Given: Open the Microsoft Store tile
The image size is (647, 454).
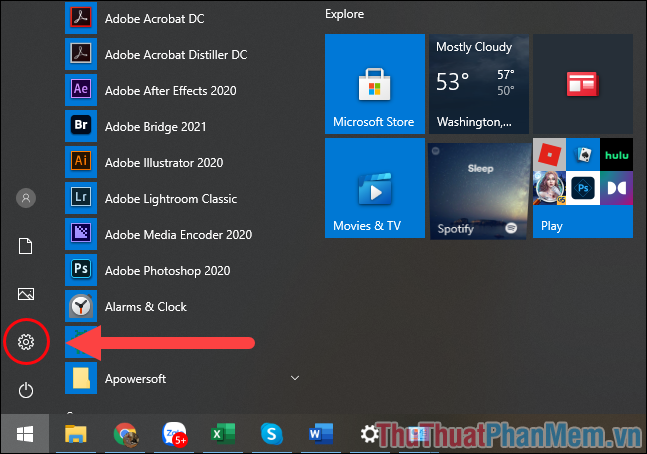Looking at the screenshot, I should (375, 84).
